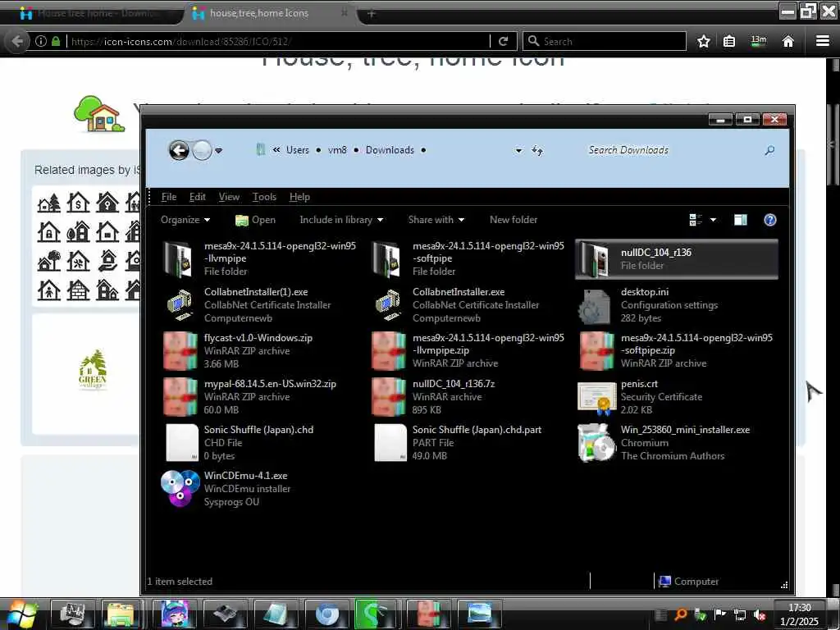Select the nullDC_104_r136 folder icon

[596, 259]
